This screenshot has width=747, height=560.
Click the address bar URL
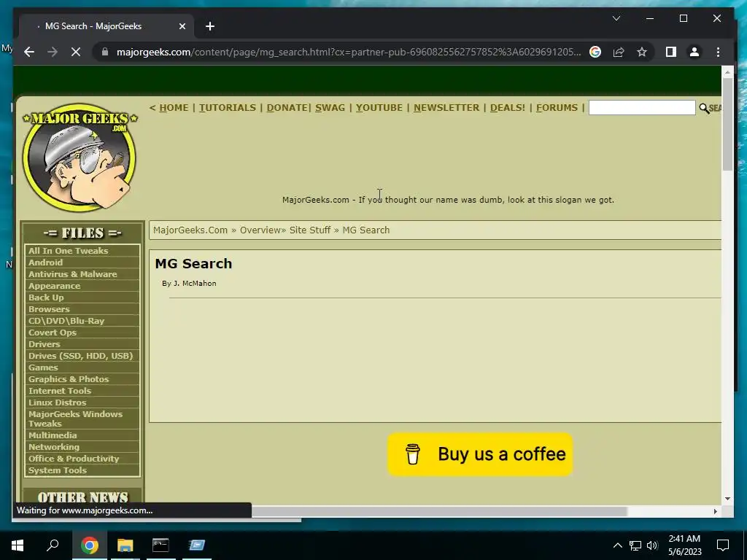[349, 52]
